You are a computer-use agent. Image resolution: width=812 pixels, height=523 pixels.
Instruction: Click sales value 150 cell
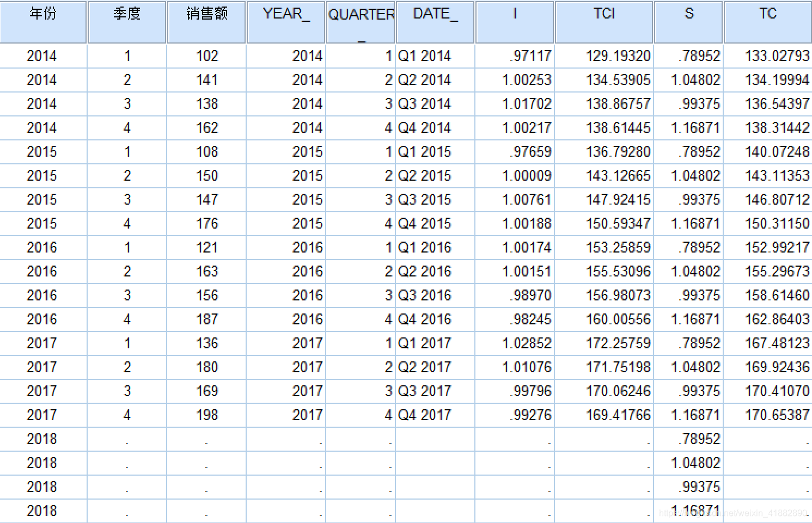[206, 176]
